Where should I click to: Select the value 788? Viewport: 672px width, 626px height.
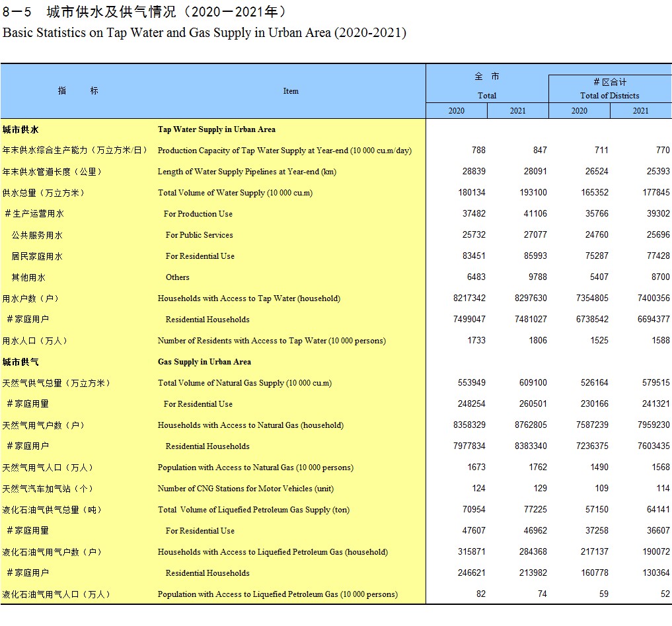coord(478,151)
